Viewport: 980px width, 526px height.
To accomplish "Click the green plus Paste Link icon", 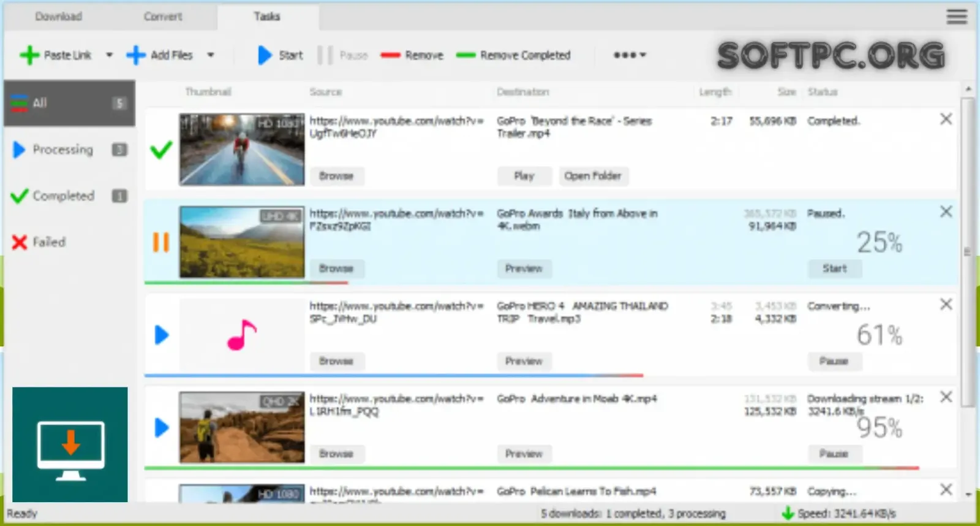I will [29, 55].
